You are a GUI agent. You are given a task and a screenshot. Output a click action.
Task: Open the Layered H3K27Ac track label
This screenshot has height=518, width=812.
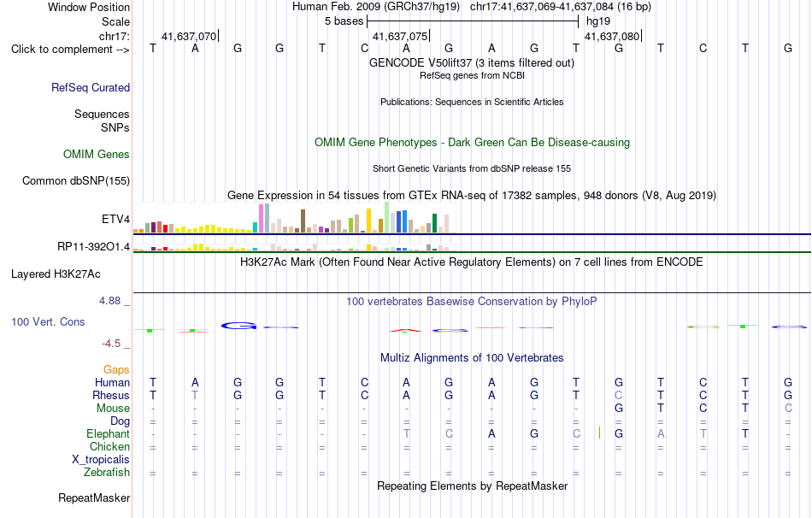point(56,274)
